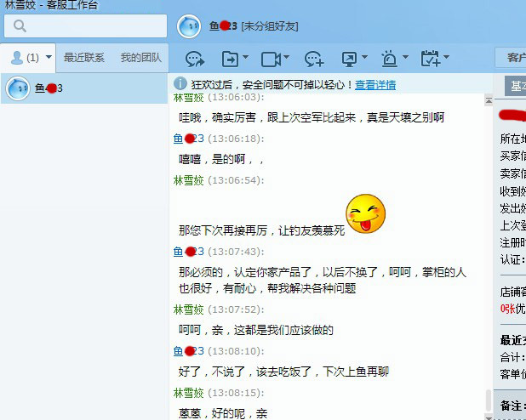
Task: Click buyer name link at 13:06:18
Action: [189, 139]
